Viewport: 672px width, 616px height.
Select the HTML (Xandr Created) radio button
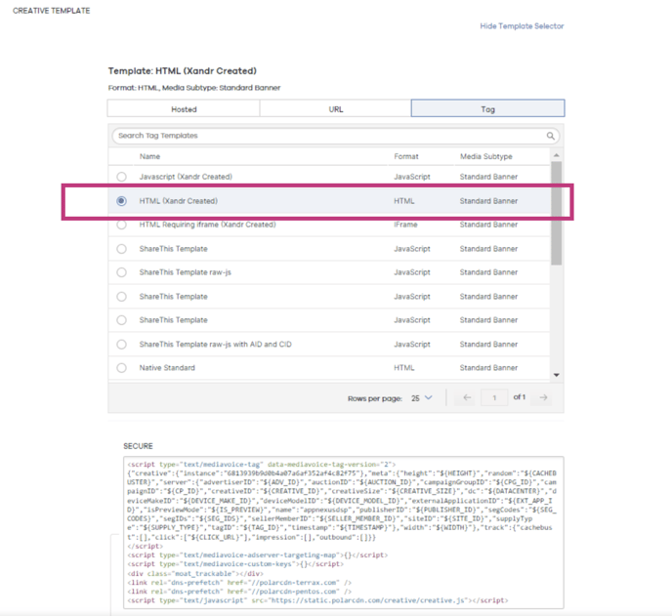tap(122, 201)
